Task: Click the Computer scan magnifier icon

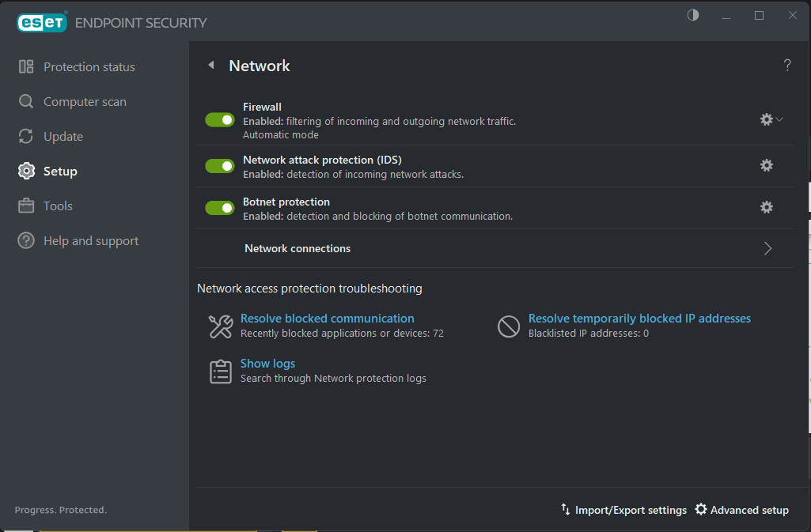Action: tap(26, 101)
